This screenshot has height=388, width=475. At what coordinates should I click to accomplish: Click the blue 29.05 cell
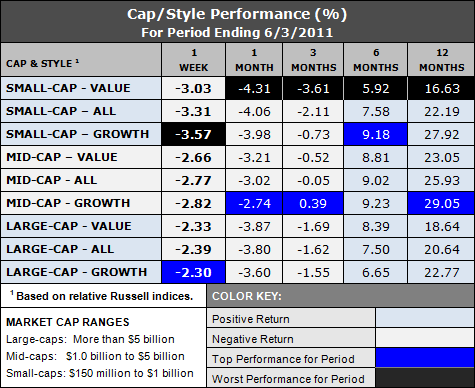[x=441, y=203]
